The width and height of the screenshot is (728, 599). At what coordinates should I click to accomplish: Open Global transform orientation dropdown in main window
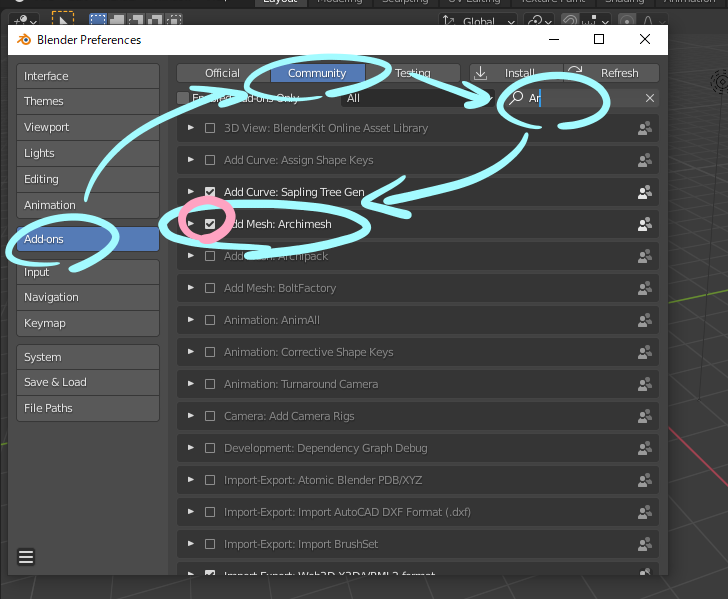coord(478,21)
